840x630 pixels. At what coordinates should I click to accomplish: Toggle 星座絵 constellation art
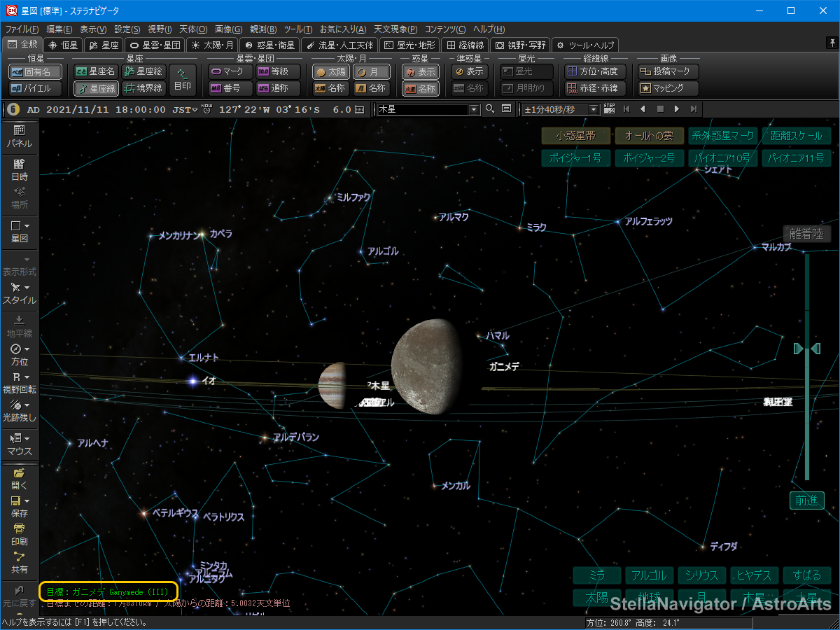(143, 71)
